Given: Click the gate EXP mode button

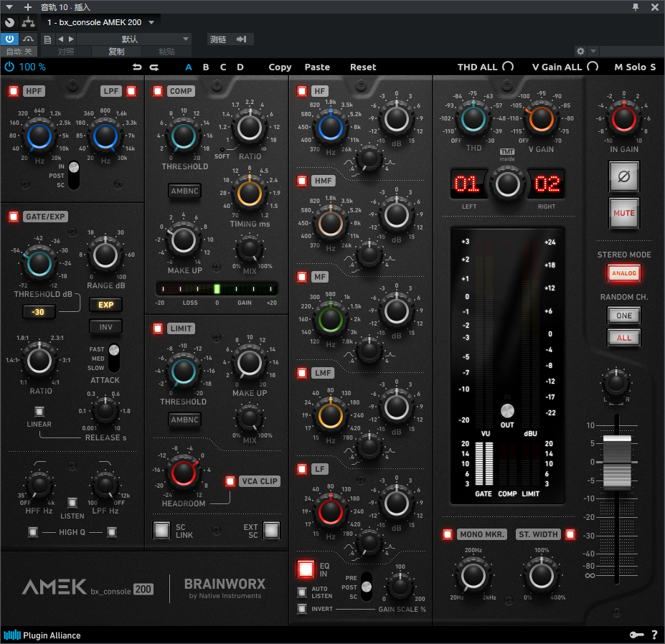Looking at the screenshot, I should [x=105, y=304].
